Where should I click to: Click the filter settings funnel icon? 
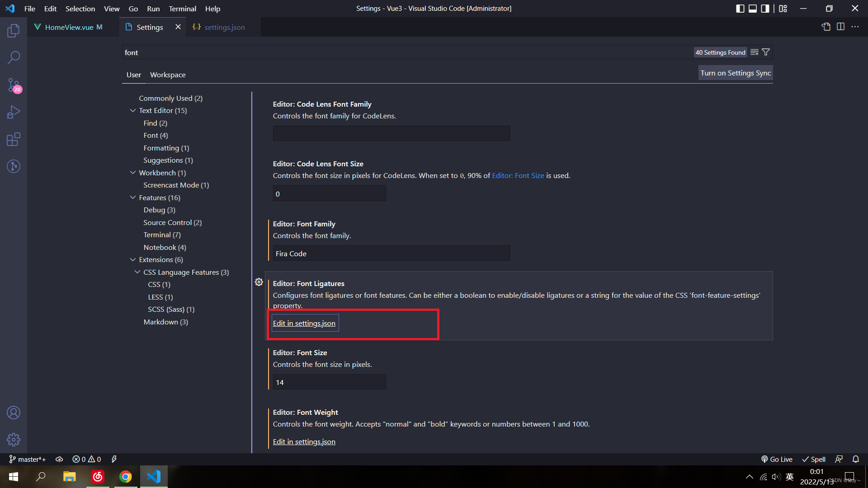coord(766,52)
